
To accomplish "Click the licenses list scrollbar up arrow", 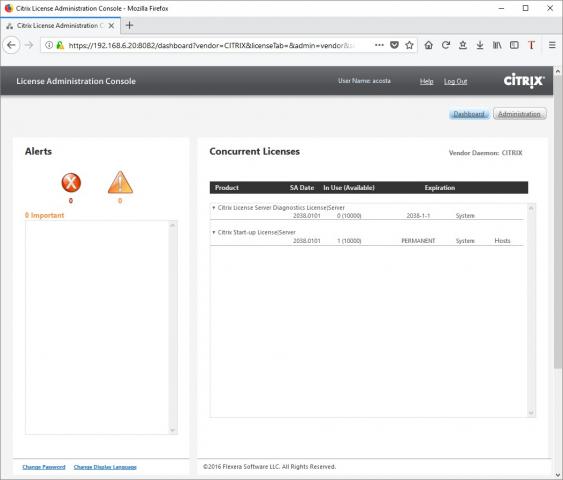I will coord(531,208).
